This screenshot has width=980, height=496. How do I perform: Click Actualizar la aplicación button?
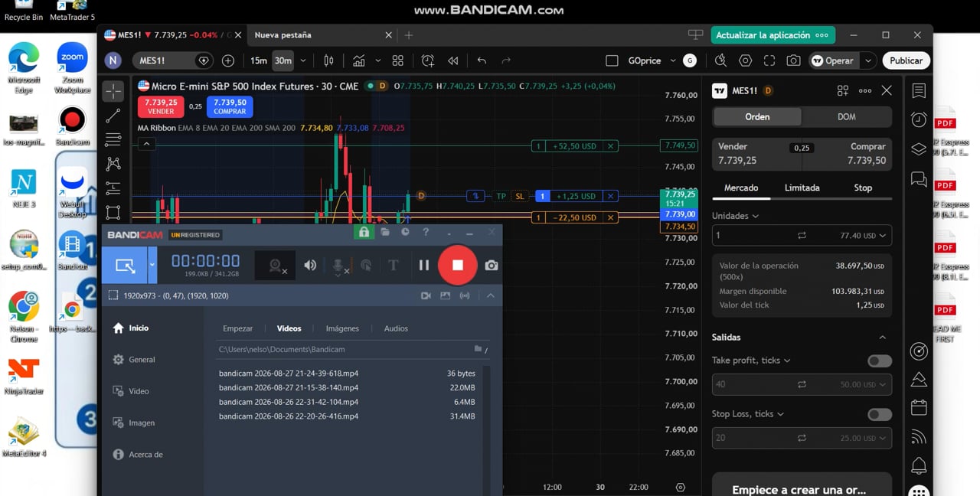tap(773, 35)
